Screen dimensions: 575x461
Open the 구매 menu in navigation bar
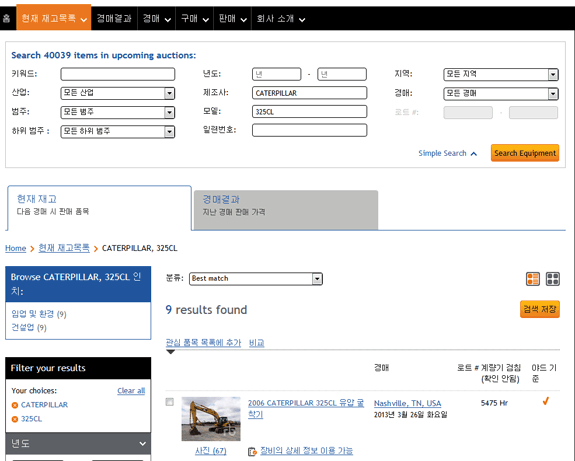tap(195, 18)
